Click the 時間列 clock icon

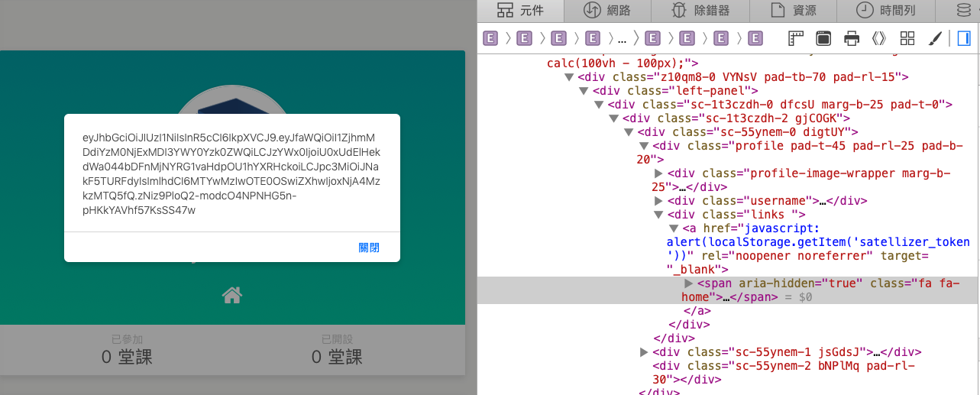(865, 11)
